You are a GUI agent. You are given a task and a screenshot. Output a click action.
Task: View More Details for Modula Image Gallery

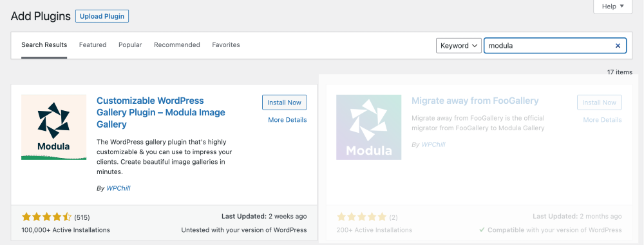[287, 120]
